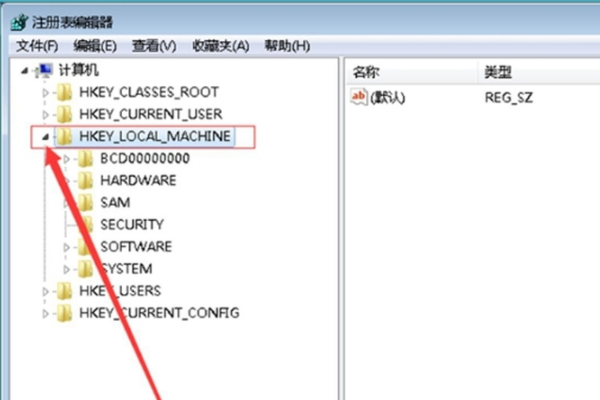This screenshot has width=600, height=400.
Task: Select the SECURITY key label
Action: (x=131, y=224)
